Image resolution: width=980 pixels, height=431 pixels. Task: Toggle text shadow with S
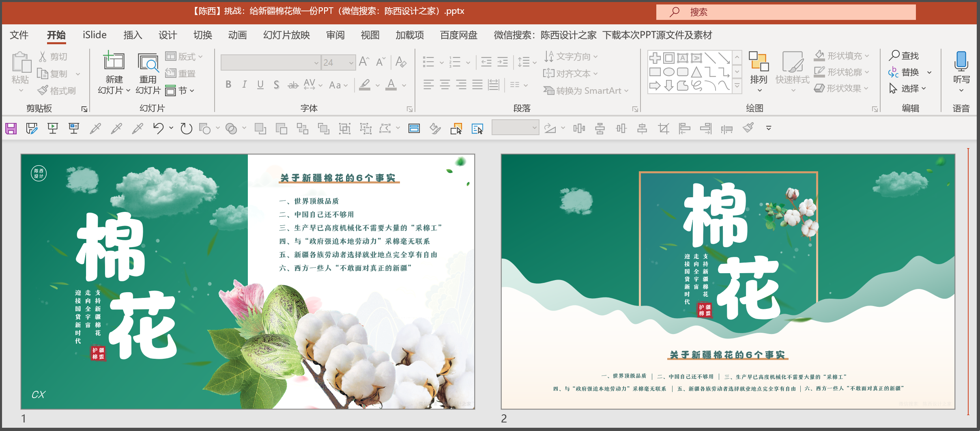point(276,84)
